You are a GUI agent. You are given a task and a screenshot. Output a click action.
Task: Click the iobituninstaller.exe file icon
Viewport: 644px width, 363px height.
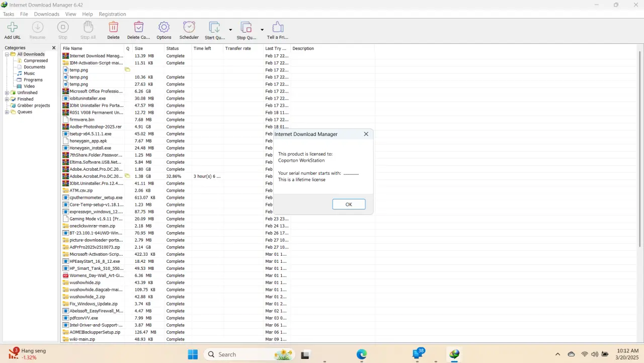click(x=65, y=98)
